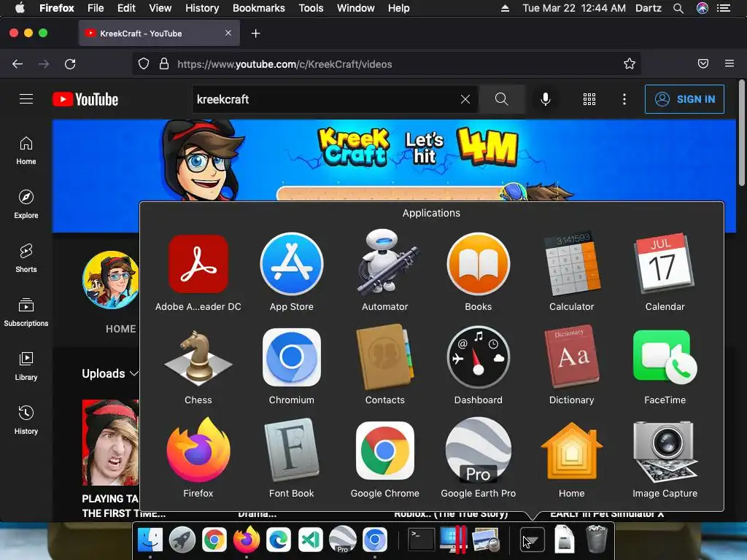Screen dimensions: 747x560
Task: Click KreekCraft channel avatar
Action: coord(112,280)
